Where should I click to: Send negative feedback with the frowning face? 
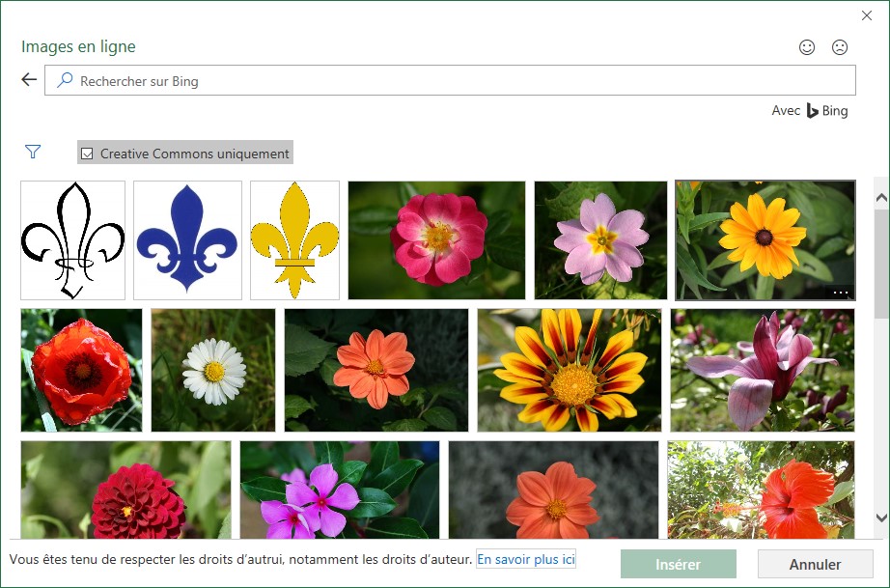coord(840,47)
